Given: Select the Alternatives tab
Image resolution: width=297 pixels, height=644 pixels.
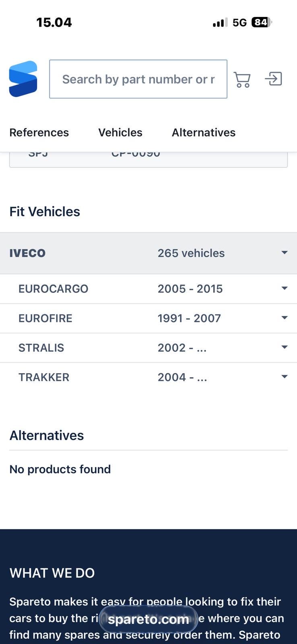Looking at the screenshot, I should pos(204,132).
